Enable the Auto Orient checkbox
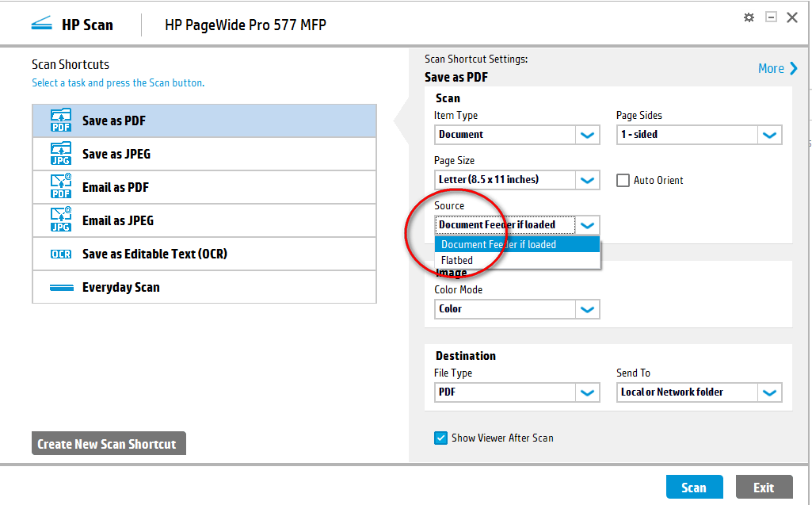Screen dimensions: 812x505 [x=623, y=181]
